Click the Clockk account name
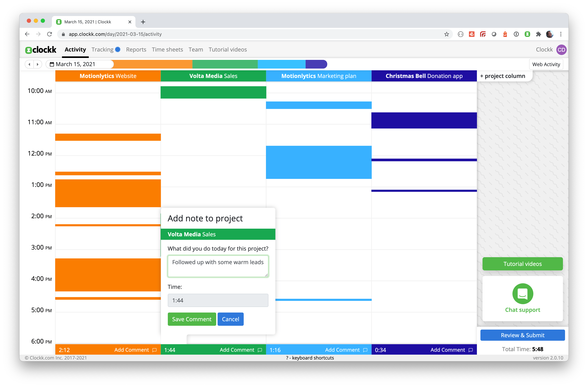 click(544, 49)
